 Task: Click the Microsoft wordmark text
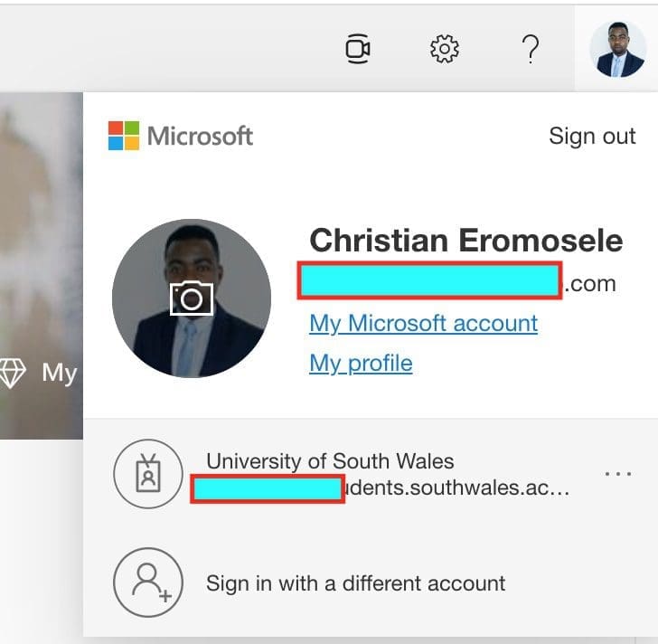coord(200,137)
